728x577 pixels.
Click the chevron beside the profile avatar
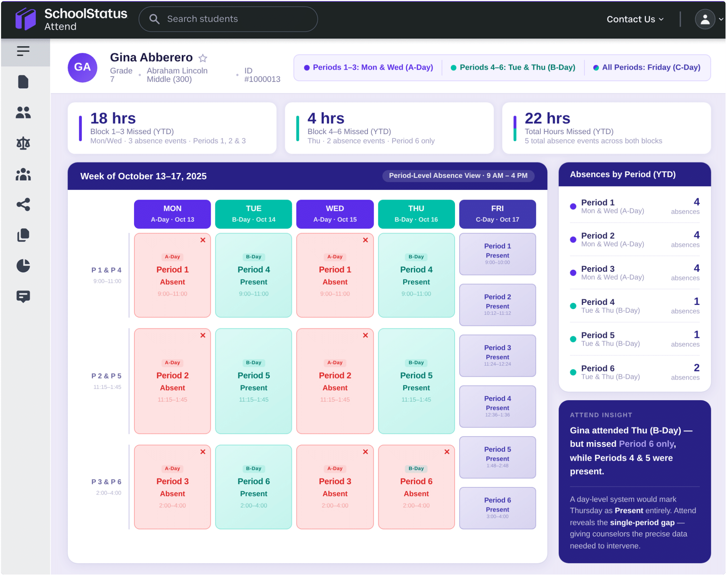point(721,19)
